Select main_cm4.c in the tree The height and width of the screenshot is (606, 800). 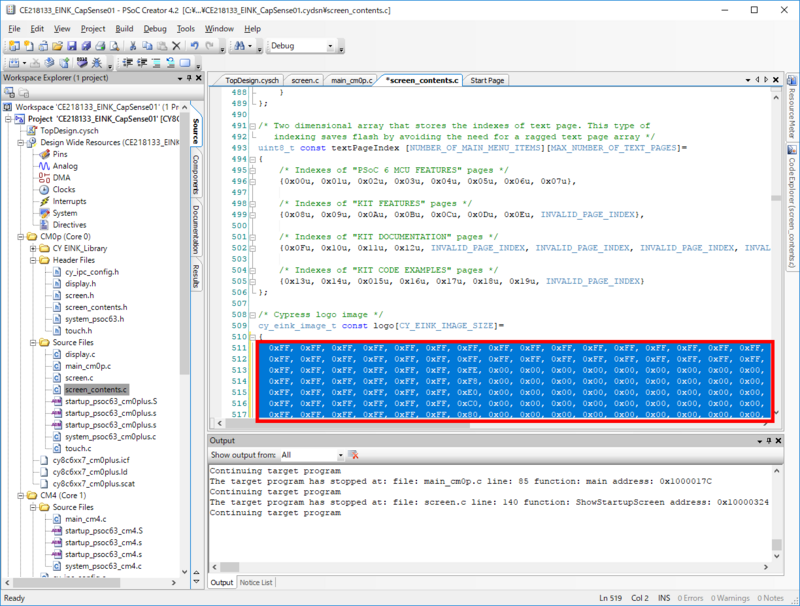(86, 519)
